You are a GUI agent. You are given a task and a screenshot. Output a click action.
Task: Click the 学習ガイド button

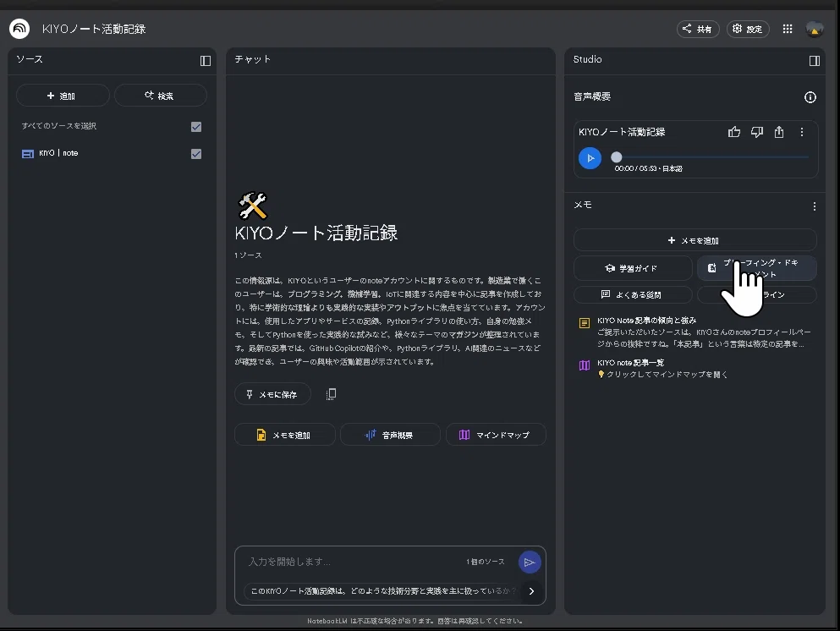633,268
